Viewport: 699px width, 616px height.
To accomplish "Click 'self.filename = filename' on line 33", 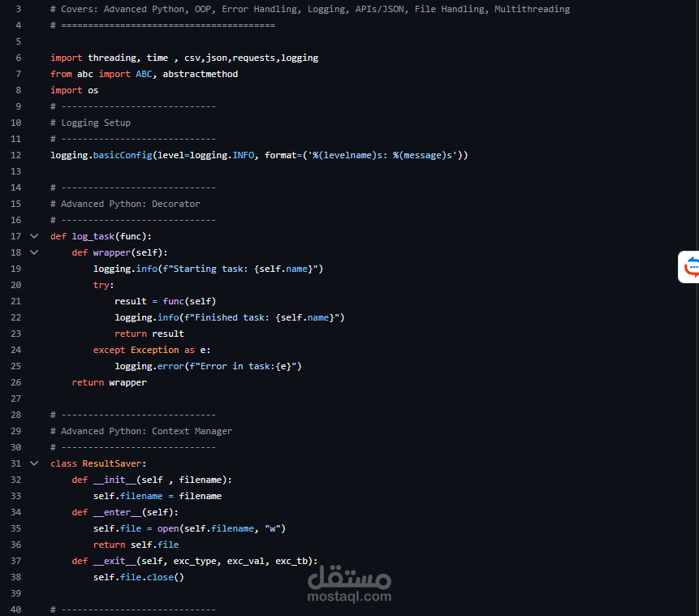I will click(157, 496).
